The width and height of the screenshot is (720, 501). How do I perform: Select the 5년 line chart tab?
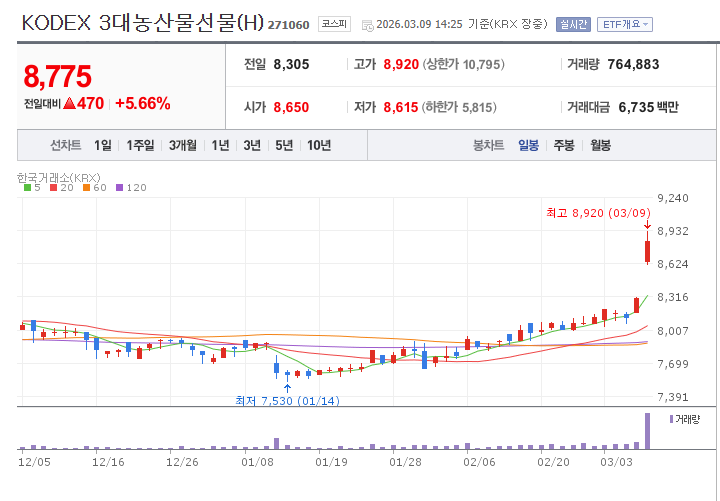point(284,146)
